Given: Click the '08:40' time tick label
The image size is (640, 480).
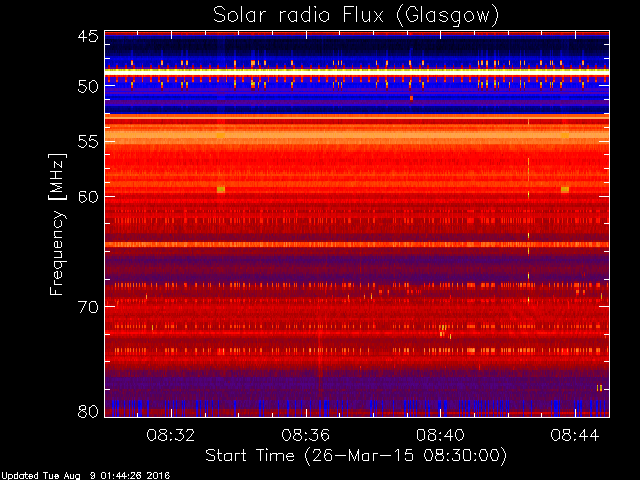Looking at the screenshot, I should click(440, 436).
